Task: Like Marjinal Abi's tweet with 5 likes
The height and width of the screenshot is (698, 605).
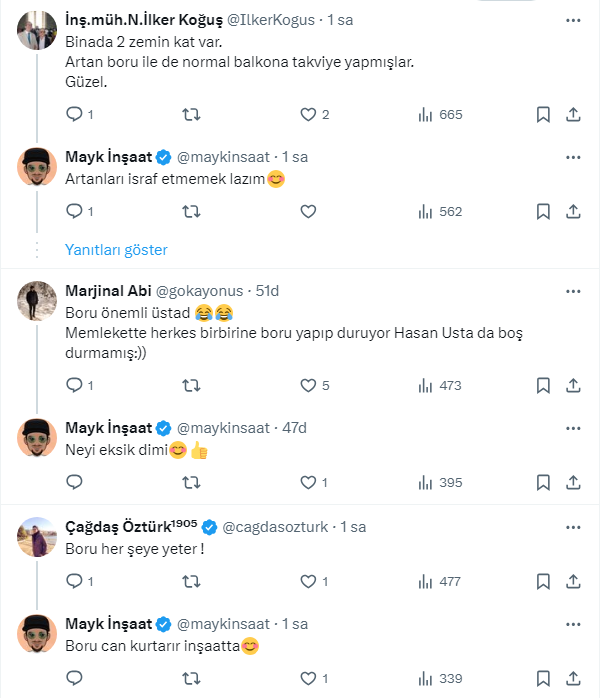Action: (x=309, y=385)
